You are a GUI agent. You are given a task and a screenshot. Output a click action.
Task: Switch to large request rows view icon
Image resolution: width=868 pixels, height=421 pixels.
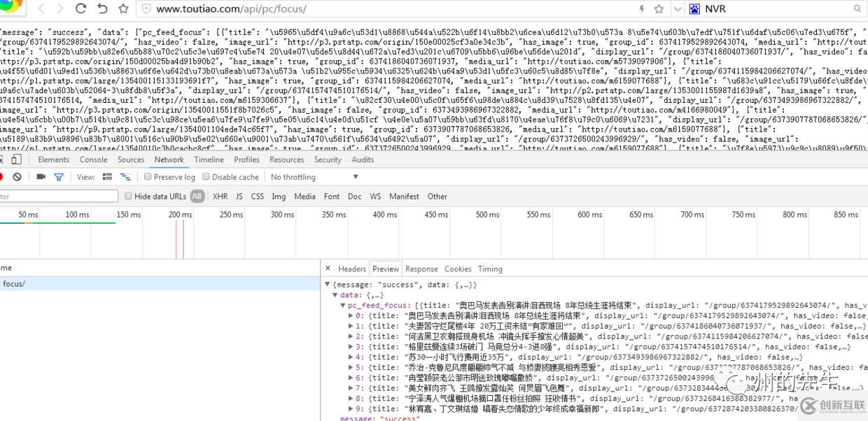(x=107, y=177)
